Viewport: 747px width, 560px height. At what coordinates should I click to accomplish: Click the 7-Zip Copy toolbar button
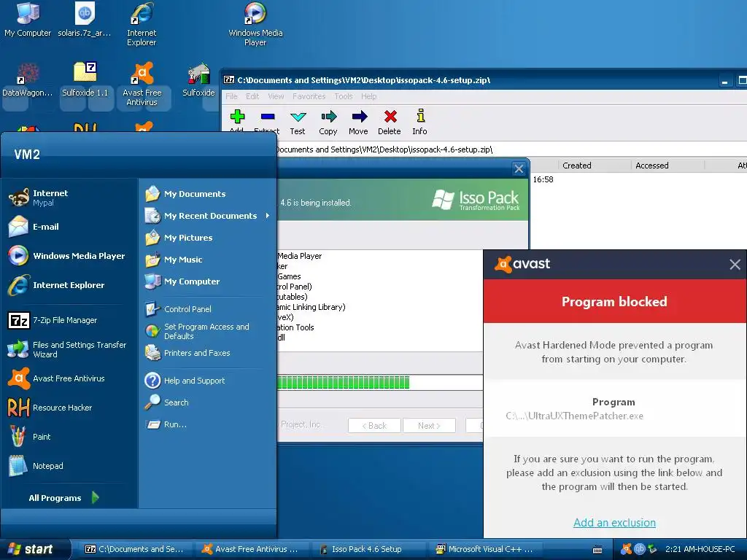point(328,122)
